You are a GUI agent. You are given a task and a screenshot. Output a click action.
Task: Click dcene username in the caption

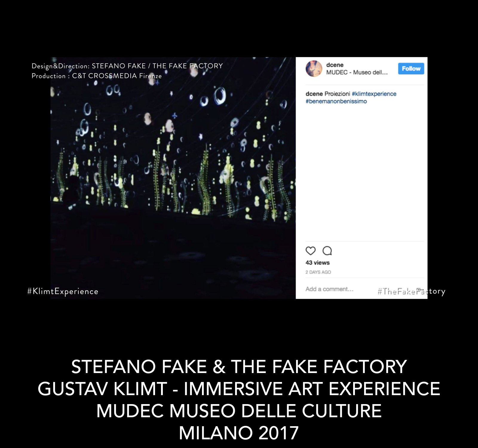point(314,94)
